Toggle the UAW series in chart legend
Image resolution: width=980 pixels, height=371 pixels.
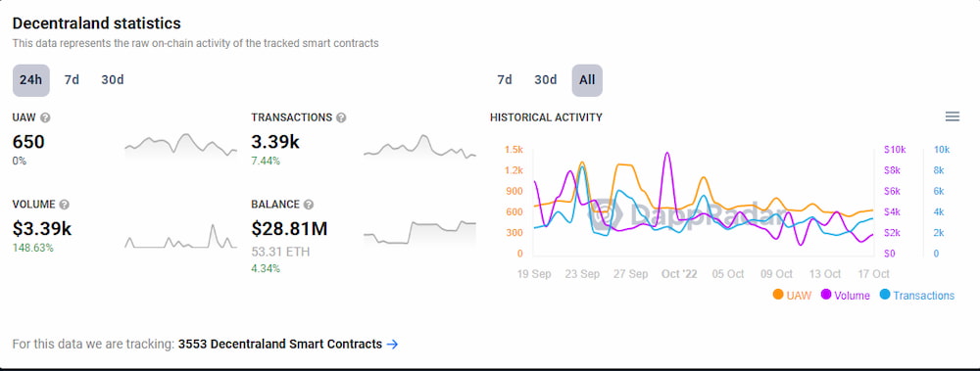(x=792, y=296)
